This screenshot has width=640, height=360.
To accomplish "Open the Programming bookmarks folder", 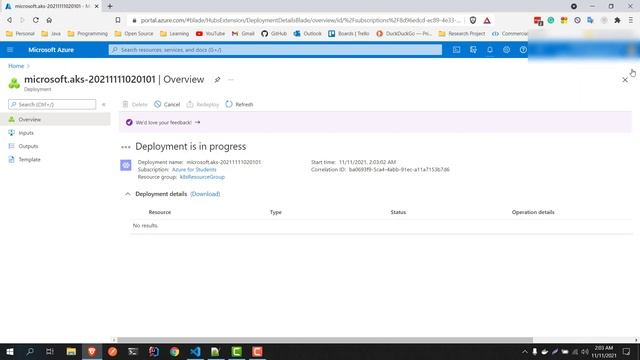I will 88,33.
